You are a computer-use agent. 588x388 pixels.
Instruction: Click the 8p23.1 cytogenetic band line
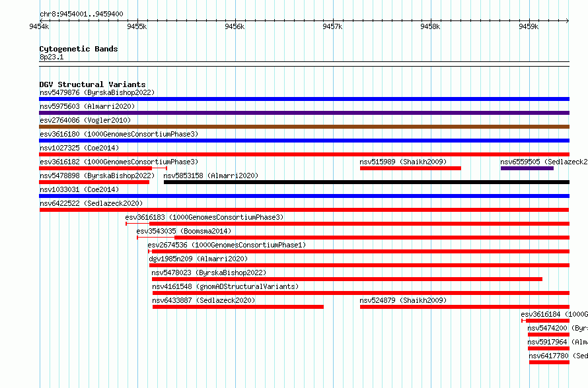(304, 64)
